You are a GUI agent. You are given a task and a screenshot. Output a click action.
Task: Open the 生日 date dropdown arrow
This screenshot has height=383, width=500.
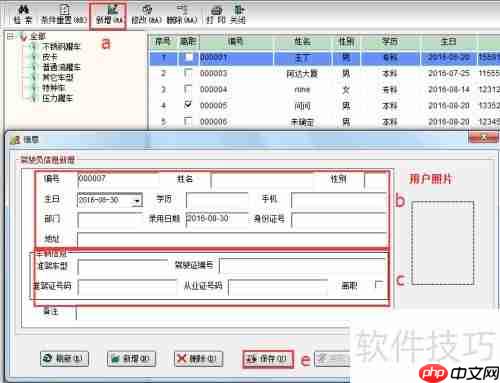coord(137,200)
